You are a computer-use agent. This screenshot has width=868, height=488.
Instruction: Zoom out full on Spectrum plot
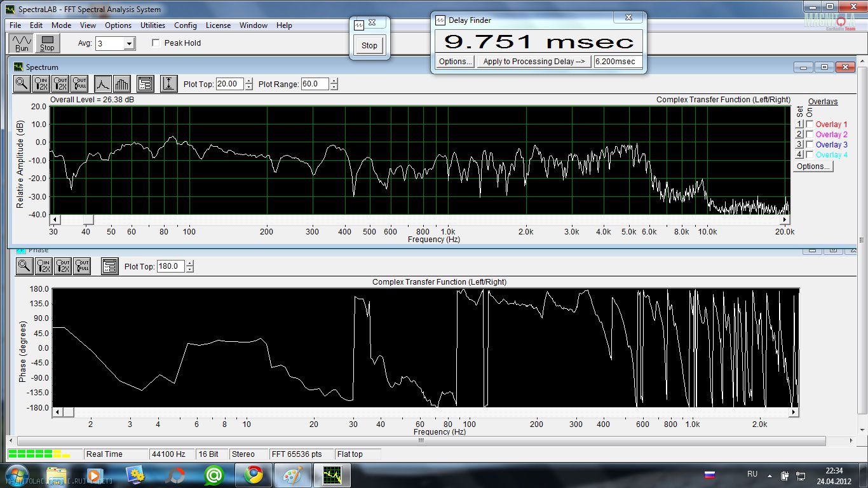pyautogui.click(x=79, y=83)
